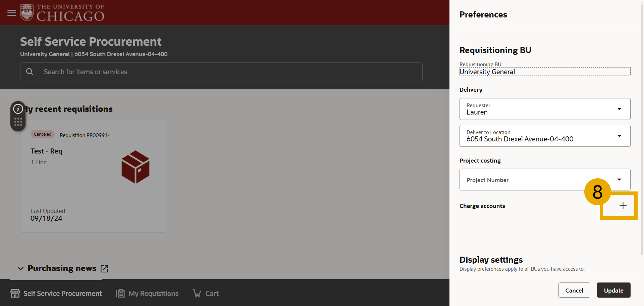Click the Update button
This screenshot has height=306, width=644.
click(x=613, y=290)
